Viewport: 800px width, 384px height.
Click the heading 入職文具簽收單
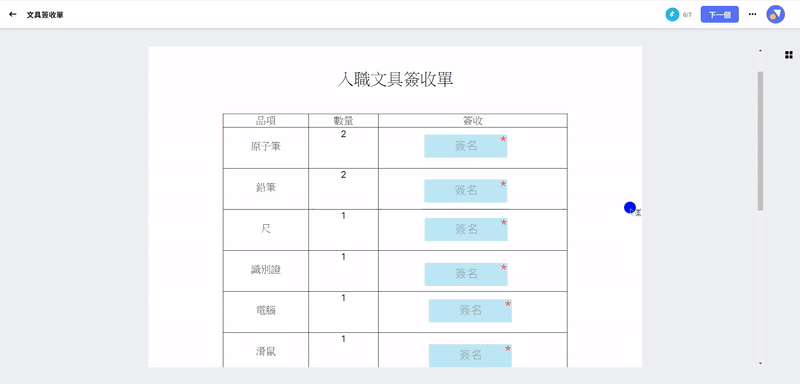click(x=395, y=80)
